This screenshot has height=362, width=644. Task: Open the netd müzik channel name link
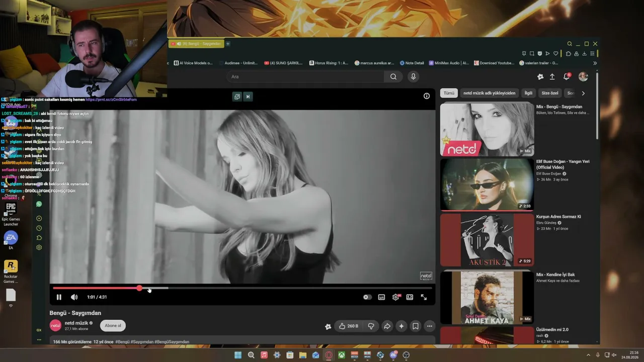pyautogui.click(x=76, y=323)
